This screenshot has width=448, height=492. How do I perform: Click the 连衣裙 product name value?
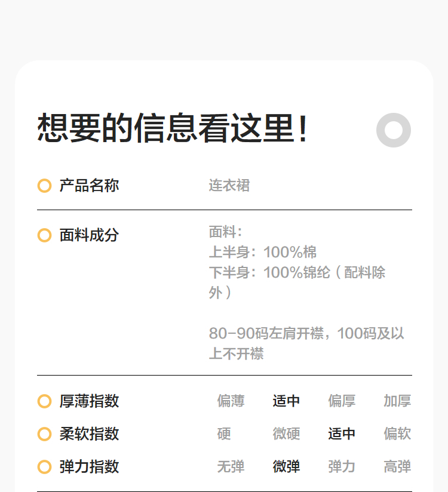coord(229,186)
